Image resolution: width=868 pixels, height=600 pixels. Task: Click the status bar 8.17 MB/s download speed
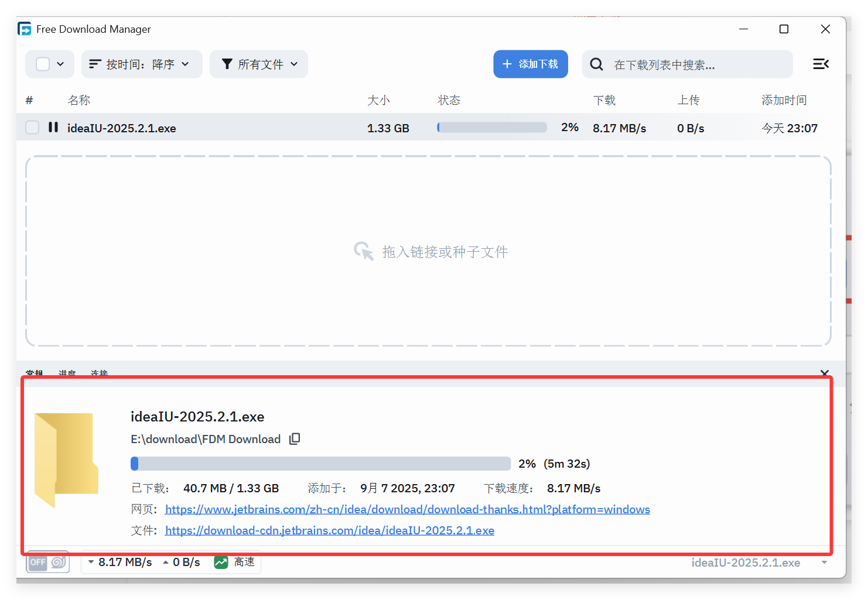point(125,562)
